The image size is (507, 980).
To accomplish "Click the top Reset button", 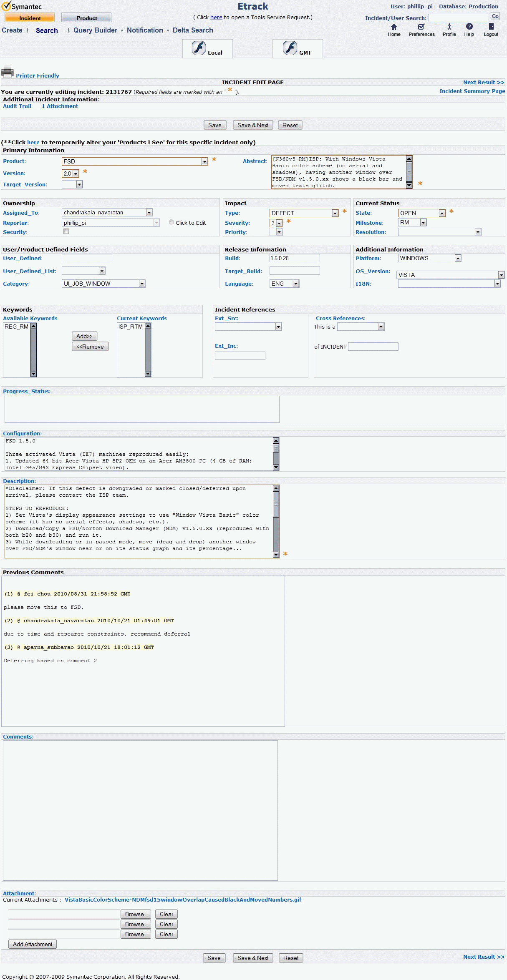I will click(x=290, y=125).
